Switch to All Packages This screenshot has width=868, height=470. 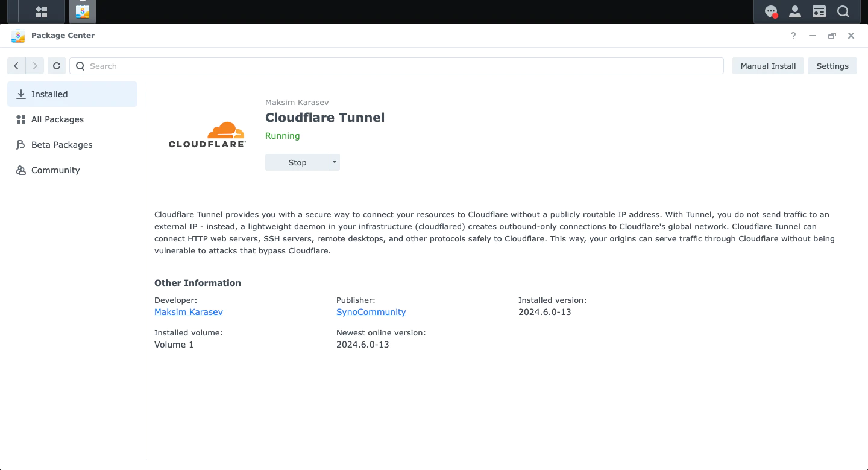point(72,119)
